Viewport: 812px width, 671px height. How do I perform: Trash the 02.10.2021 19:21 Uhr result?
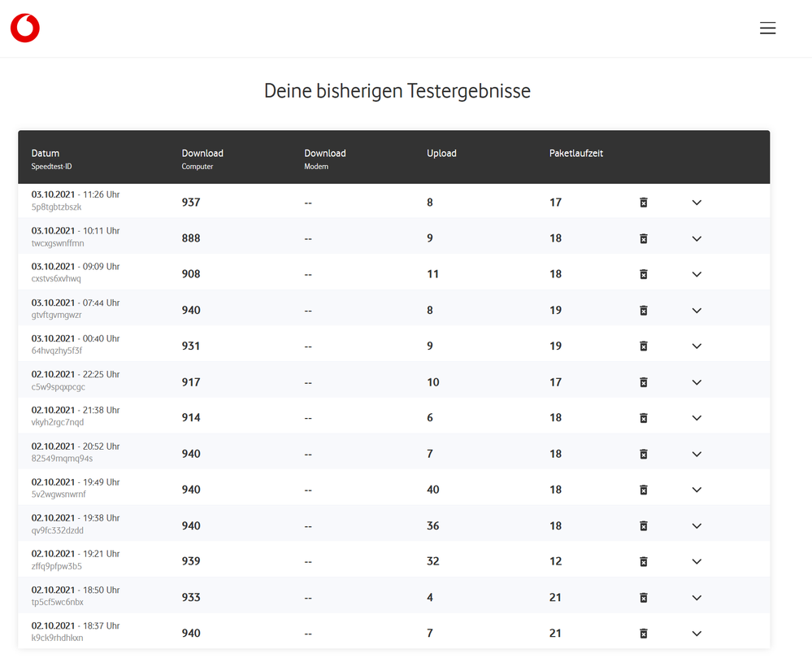[643, 561]
